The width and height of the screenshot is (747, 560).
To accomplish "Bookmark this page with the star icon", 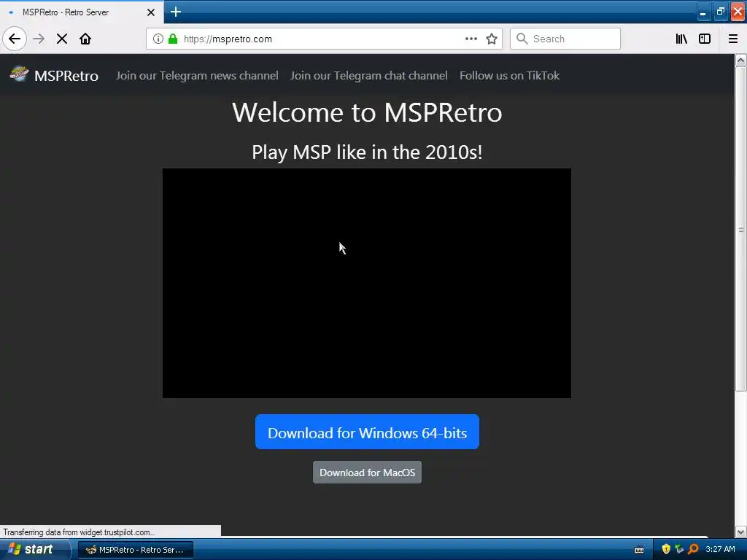I will pos(492,39).
